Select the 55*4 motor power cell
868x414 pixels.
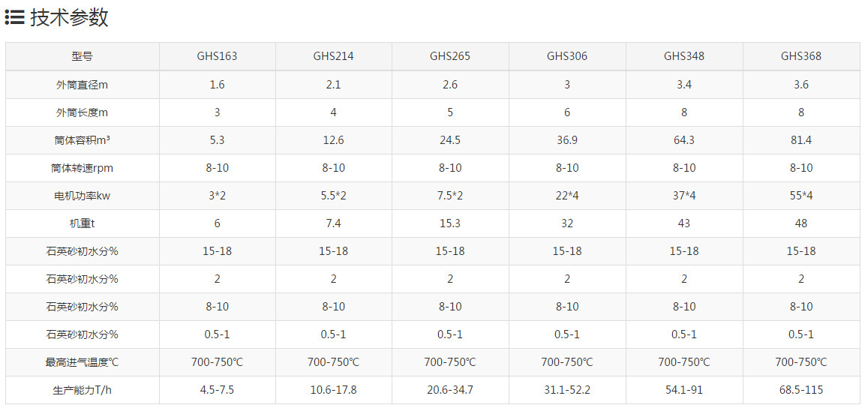pyautogui.click(x=800, y=196)
